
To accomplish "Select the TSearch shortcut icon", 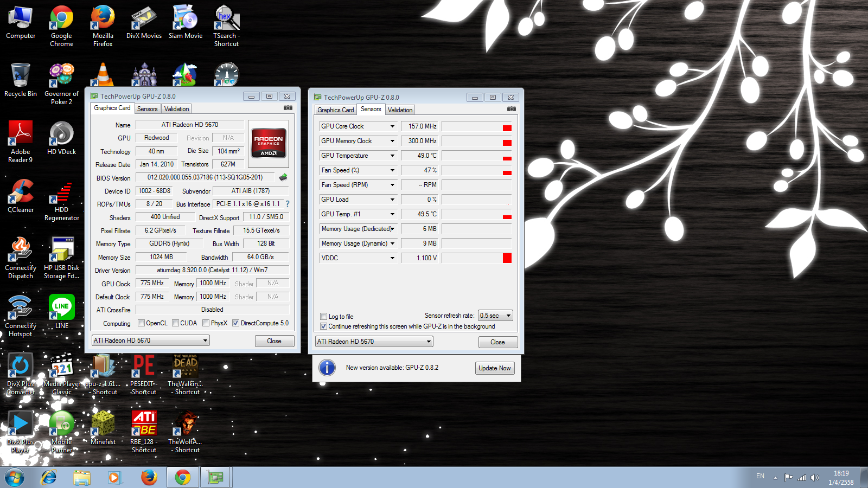I will pos(227,26).
